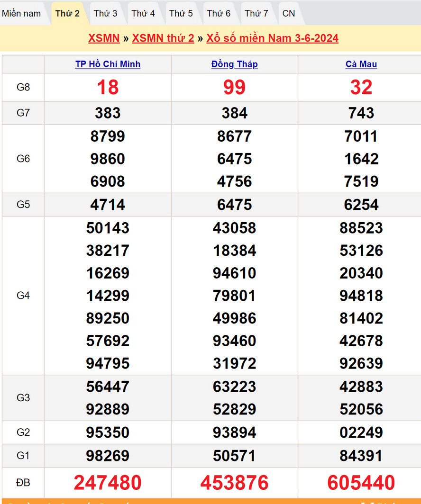Open Xổ số miền Nam 3-6-2024 link
The image size is (421, 504).
pos(272,38)
